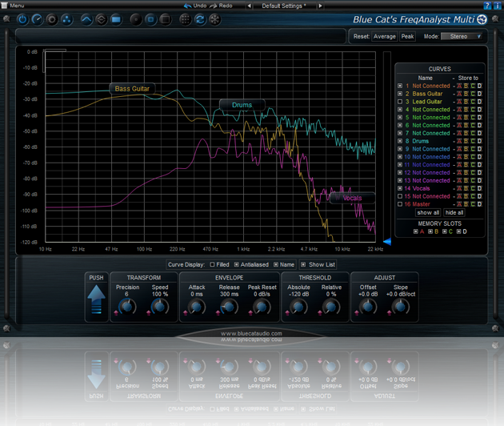Viewport: 504px width, 426px height.
Task: Select the diamond-shaped icon in the toolbar
Action: click(x=101, y=20)
